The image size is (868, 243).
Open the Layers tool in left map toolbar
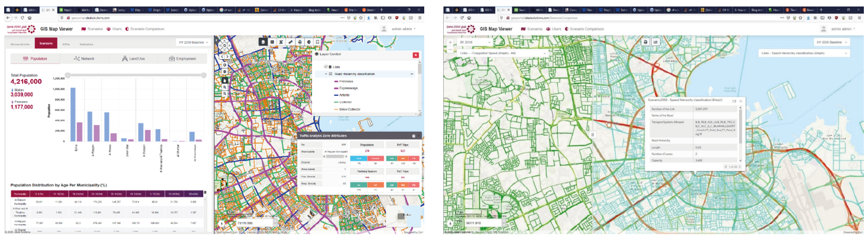coord(263,42)
